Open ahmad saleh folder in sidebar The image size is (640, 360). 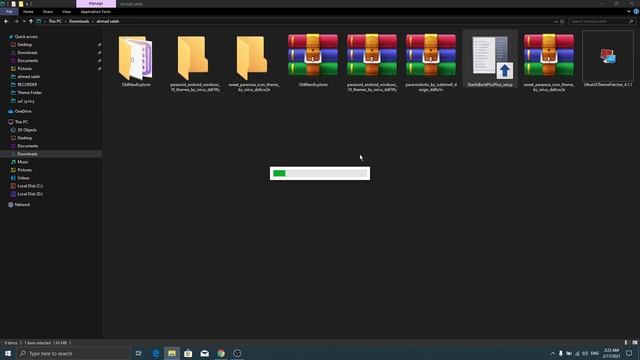tap(29, 76)
